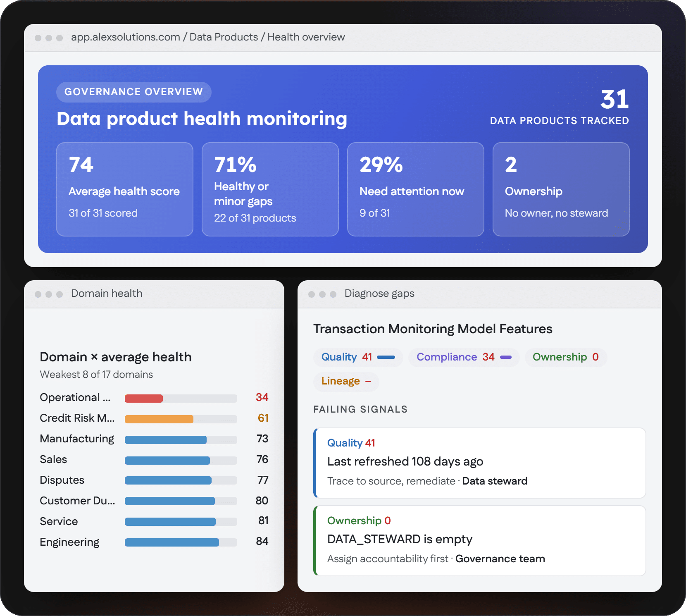The image size is (686, 616).
Task: Click the Service domain label
Action: (x=59, y=521)
